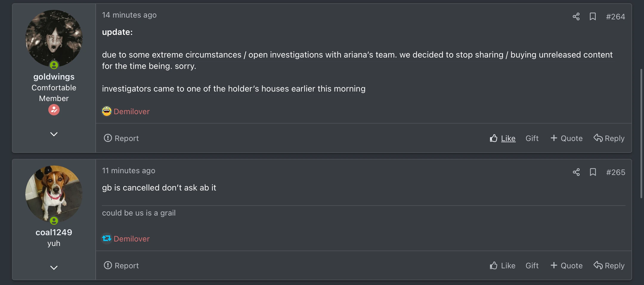This screenshot has height=285, width=644.
Task: Click share icon on post #265
Action: coord(576,172)
